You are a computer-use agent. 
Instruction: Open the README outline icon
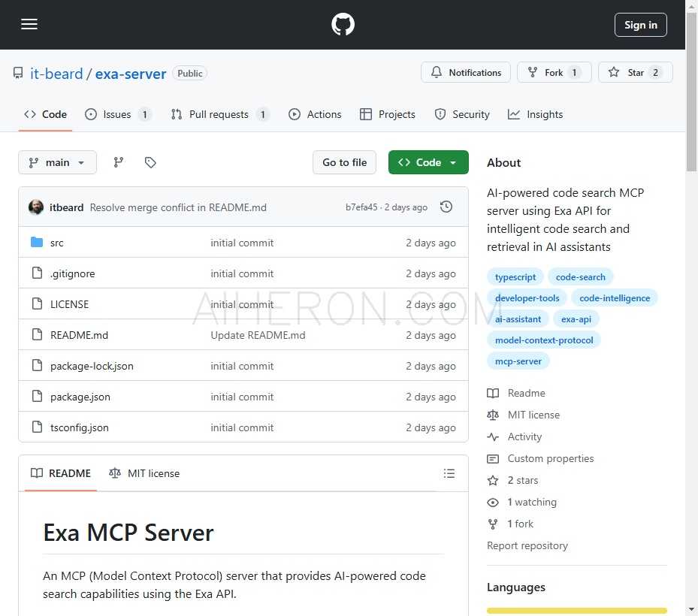(449, 473)
